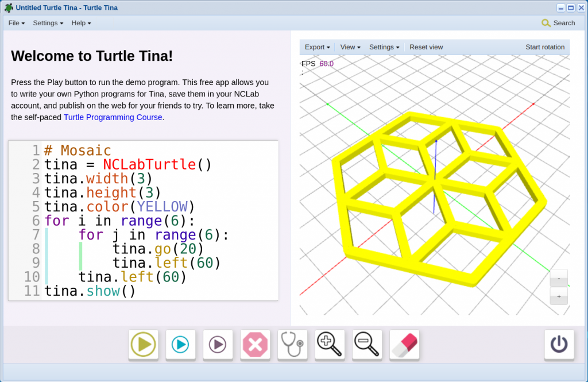The height and width of the screenshot is (382, 588).
Task: Minimize the Turtle Tina window
Action: (561, 8)
